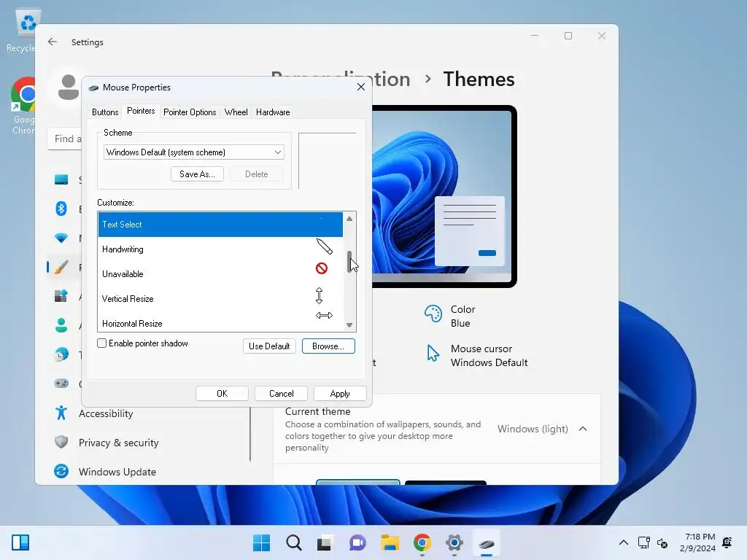Open Privacy & security shield icon

click(61, 442)
